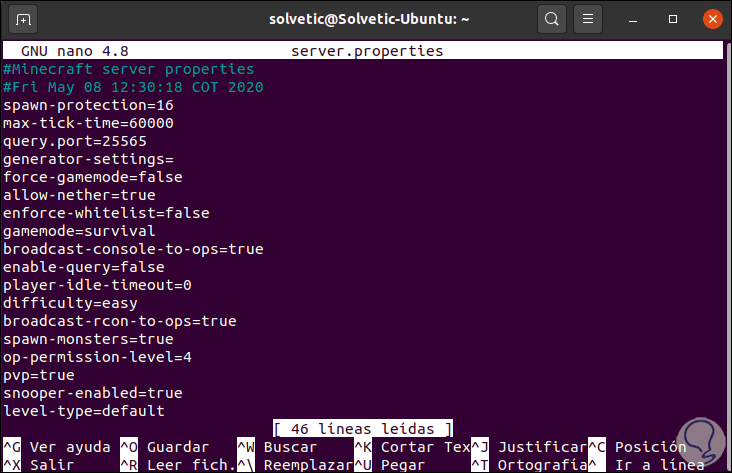The image size is (732, 473).
Task: Open a new terminal tab icon
Action: point(23,20)
